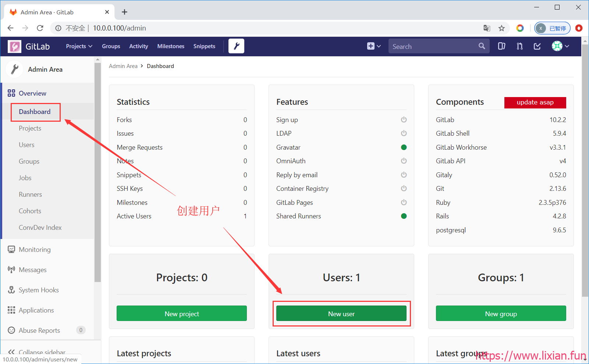Click the translate page icon in address bar
The width and height of the screenshot is (589, 364).
[x=487, y=28]
